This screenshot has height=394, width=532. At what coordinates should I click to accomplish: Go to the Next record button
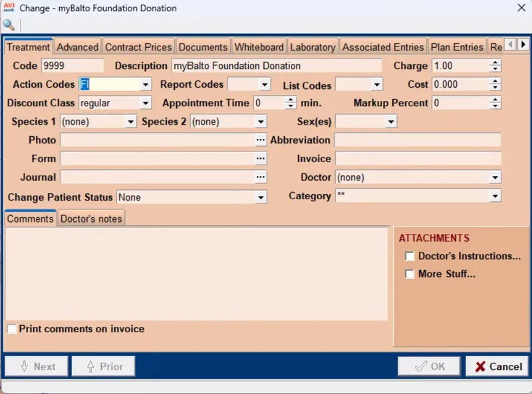[37, 366]
